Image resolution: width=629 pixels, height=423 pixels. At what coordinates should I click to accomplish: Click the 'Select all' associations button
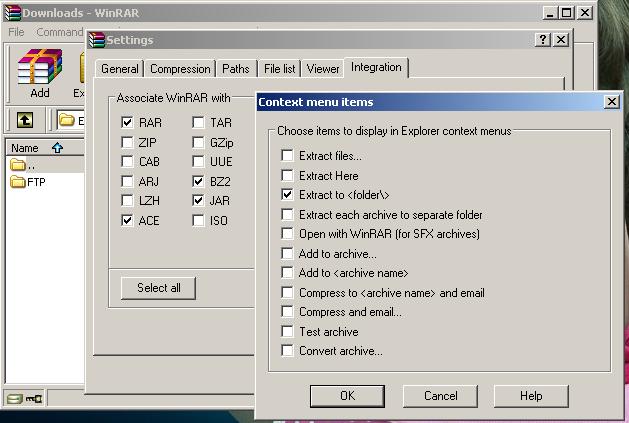point(158,288)
